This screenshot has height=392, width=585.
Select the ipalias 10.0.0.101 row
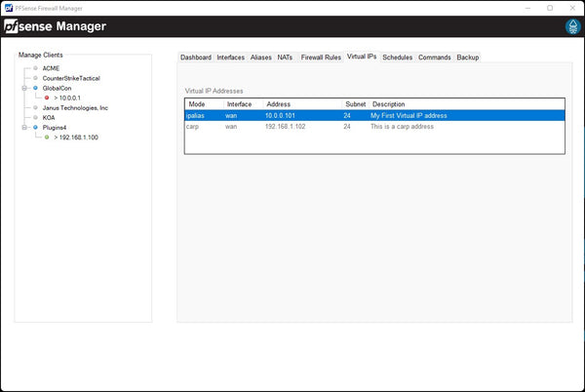pos(374,115)
